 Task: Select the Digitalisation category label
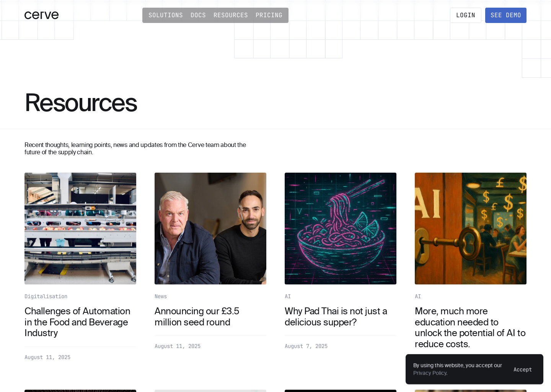pos(46,296)
